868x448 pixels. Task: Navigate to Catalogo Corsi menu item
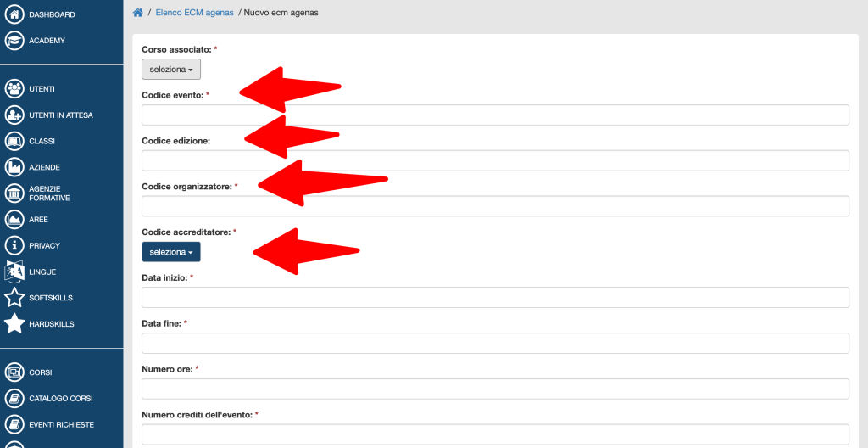60,398
